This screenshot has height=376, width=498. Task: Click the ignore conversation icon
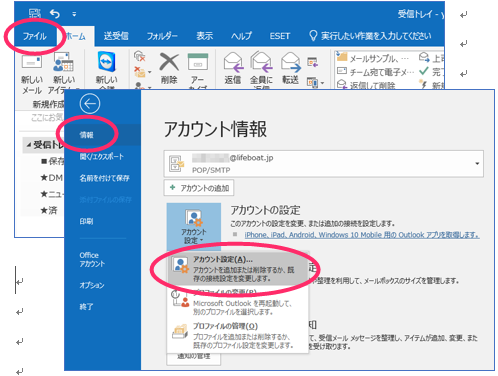point(140,56)
